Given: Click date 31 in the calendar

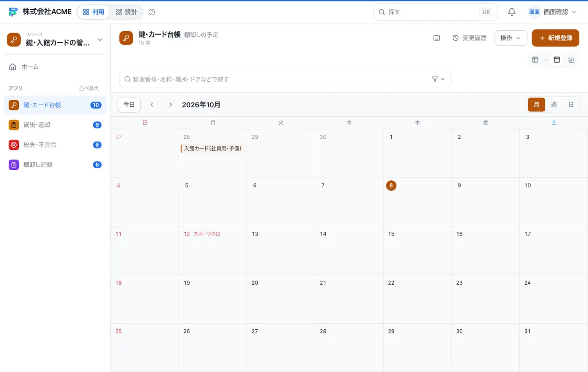Looking at the screenshot, I should (527, 331).
